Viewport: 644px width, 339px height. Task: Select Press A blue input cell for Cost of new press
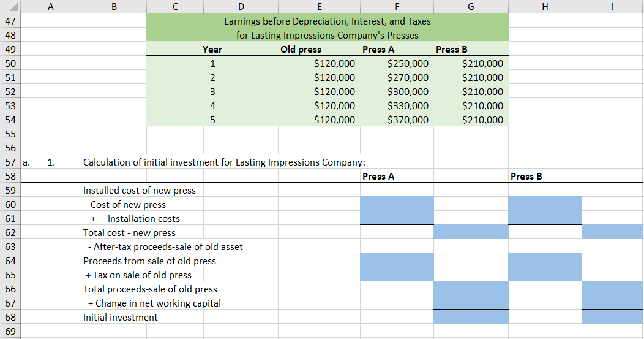point(397,205)
